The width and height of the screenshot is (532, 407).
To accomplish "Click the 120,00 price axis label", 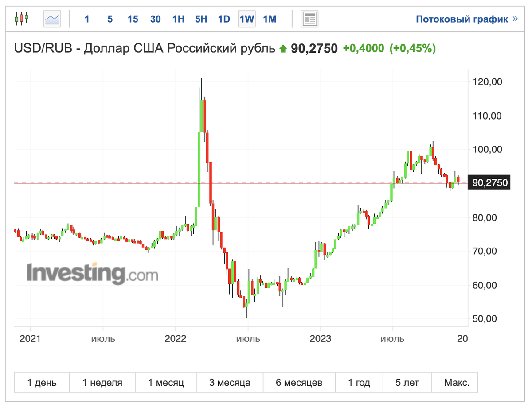I will pos(486,82).
